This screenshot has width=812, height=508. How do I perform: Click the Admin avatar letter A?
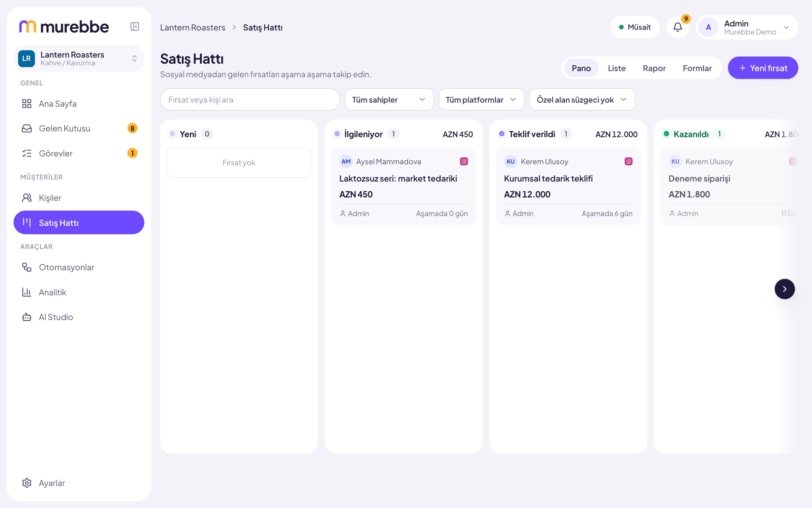tap(708, 27)
